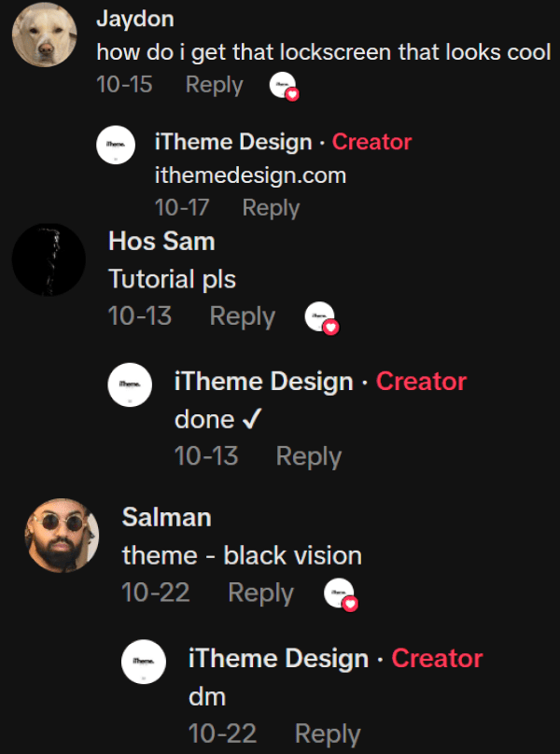Reply to Hos Sam's Tutorial pls comment

point(242,316)
